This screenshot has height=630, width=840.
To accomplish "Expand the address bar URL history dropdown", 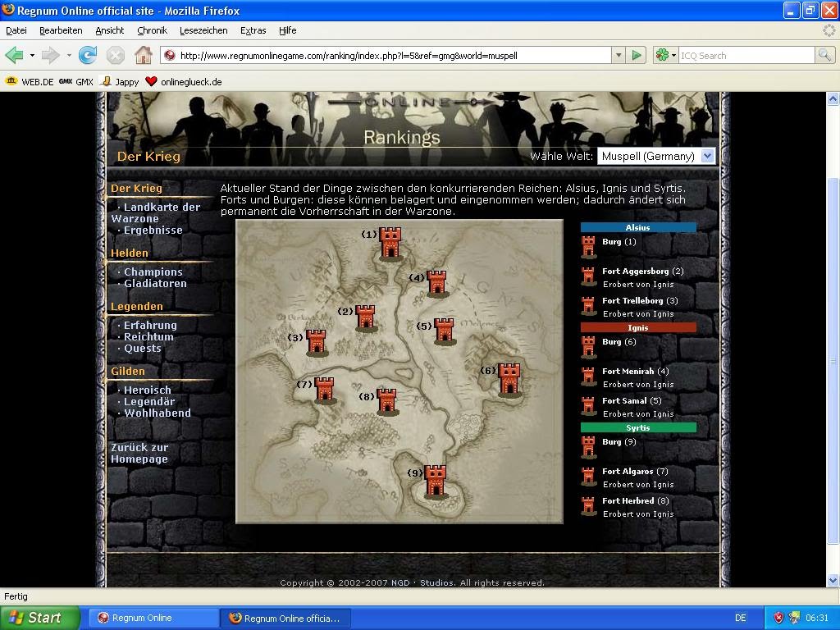I will [x=619, y=55].
